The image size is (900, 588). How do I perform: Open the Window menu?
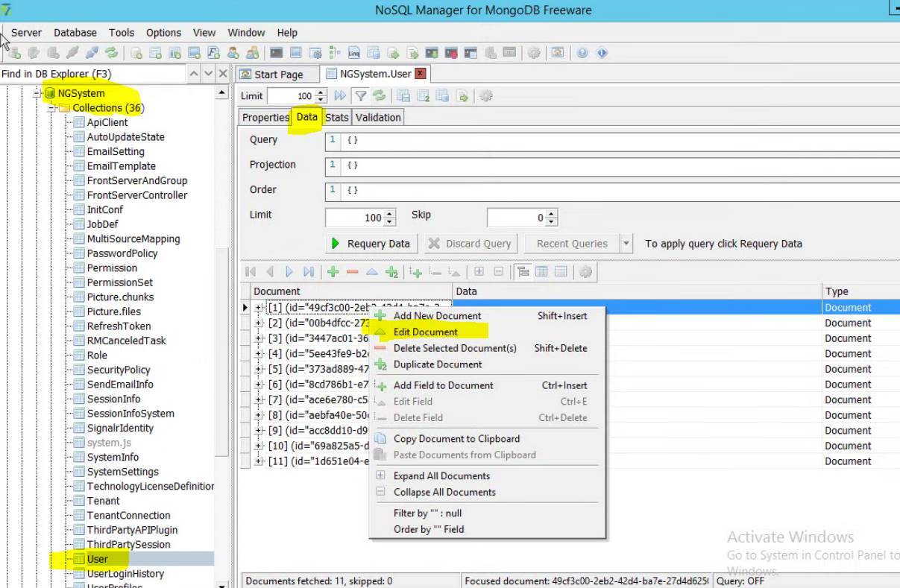point(246,33)
